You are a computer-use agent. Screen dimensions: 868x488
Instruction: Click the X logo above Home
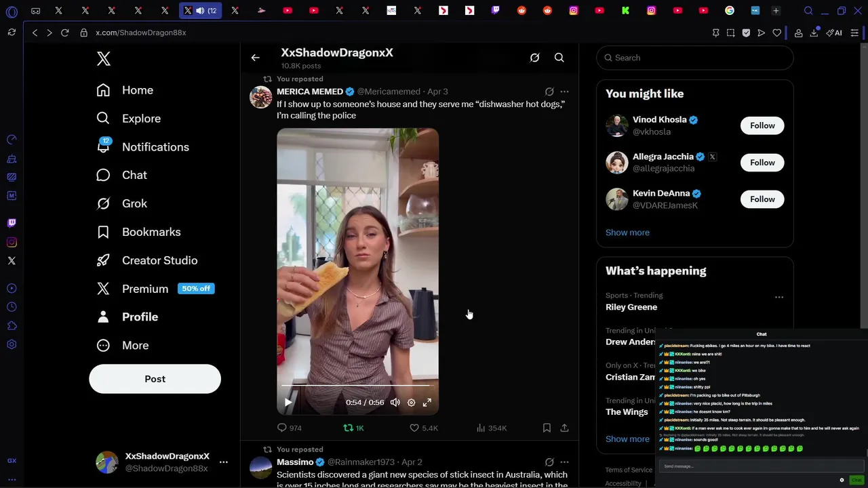click(103, 58)
